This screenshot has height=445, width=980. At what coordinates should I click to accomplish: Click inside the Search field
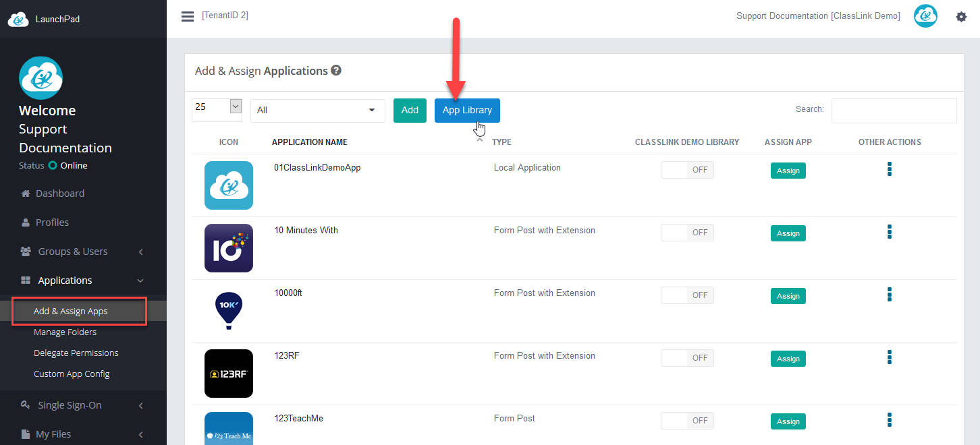coord(894,111)
